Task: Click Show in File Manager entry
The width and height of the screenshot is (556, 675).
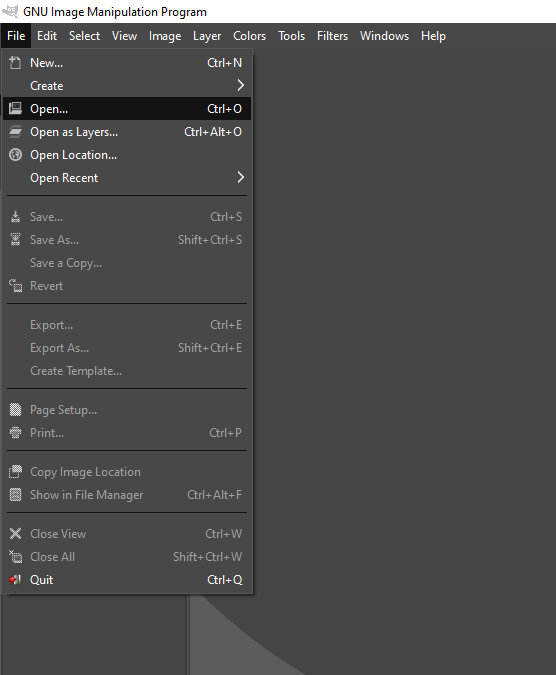Action: point(127,495)
